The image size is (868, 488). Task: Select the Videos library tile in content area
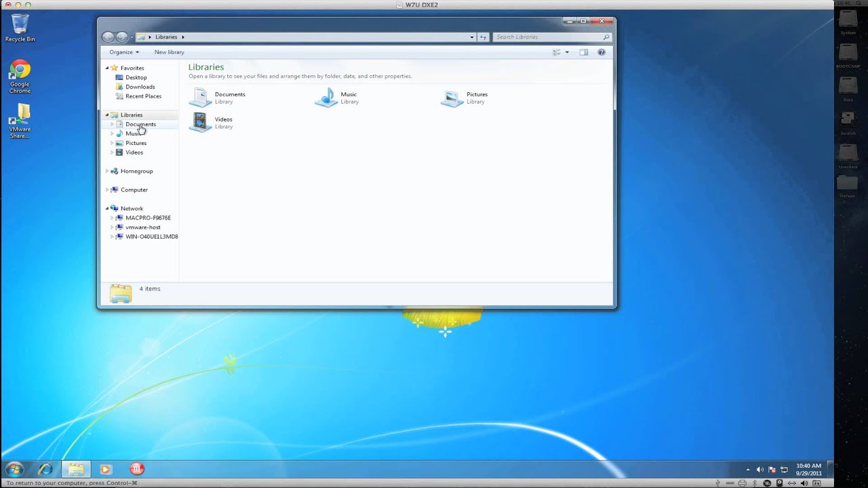(211, 123)
